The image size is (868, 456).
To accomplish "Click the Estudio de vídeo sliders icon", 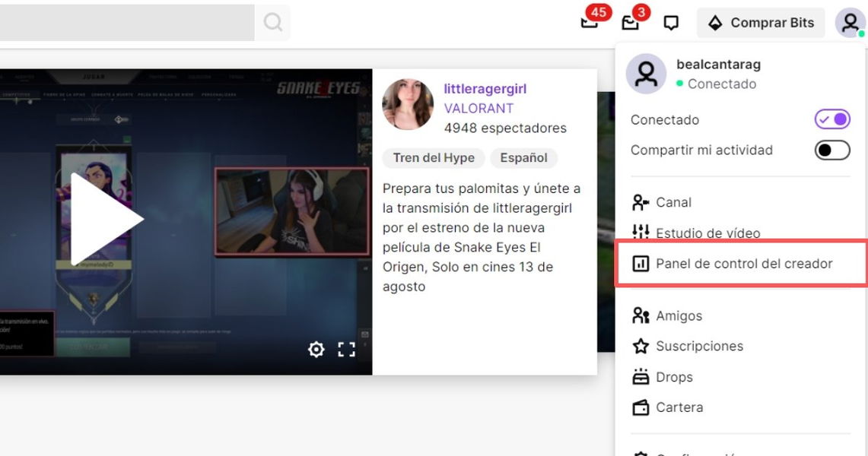I will coord(641,233).
